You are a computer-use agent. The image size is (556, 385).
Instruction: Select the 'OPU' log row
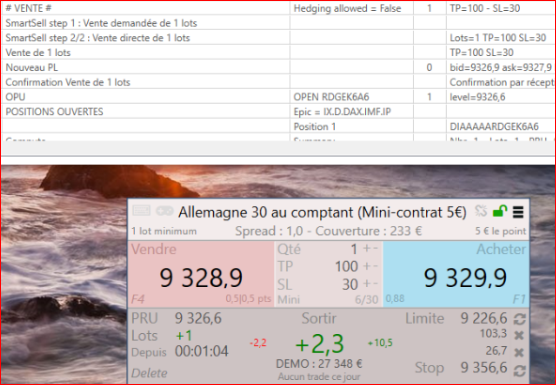(145, 97)
